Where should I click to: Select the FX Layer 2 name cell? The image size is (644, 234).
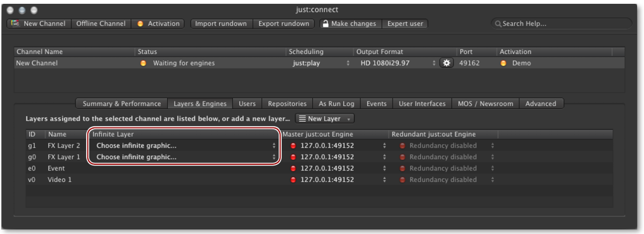(64, 146)
